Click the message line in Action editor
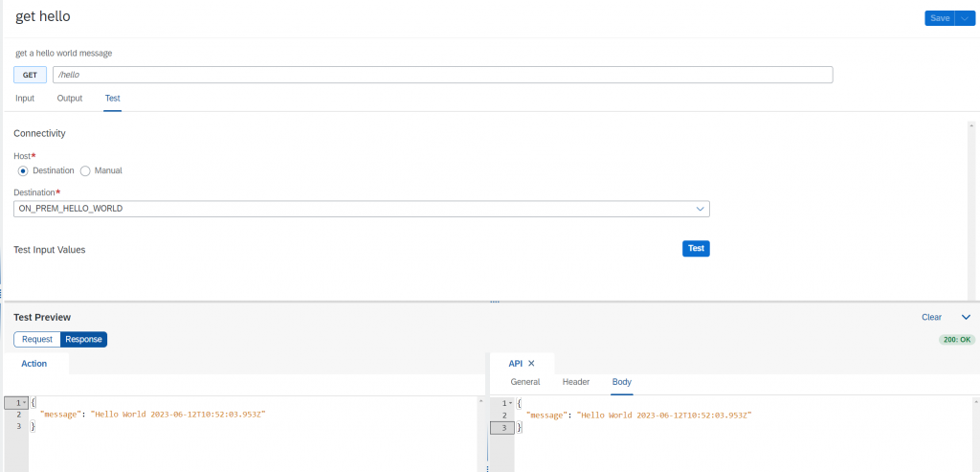This screenshot has width=980, height=472. [153, 416]
